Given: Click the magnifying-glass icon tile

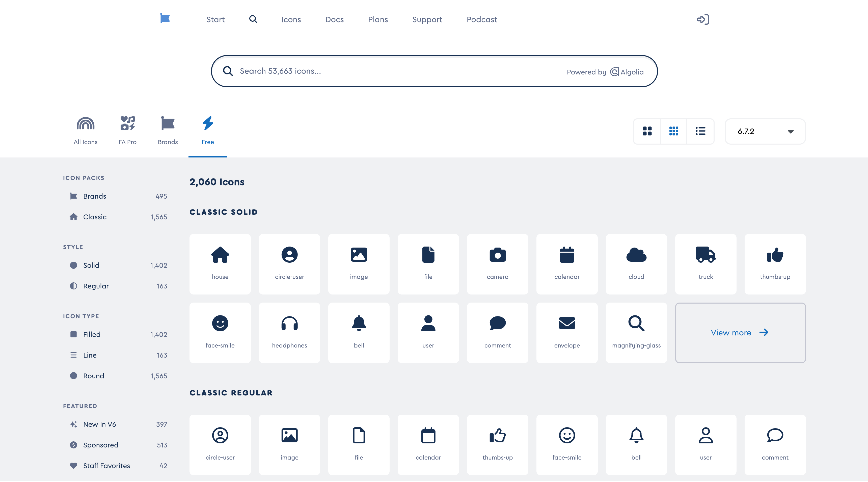Looking at the screenshot, I should [x=636, y=332].
